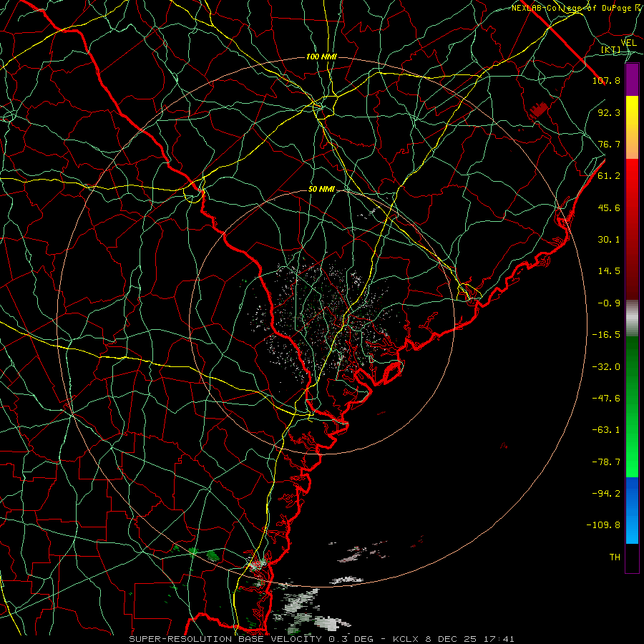Select the -0.9 velocity scale value
Image resolution: width=644 pixels, height=644 pixels.
point(609,303)
